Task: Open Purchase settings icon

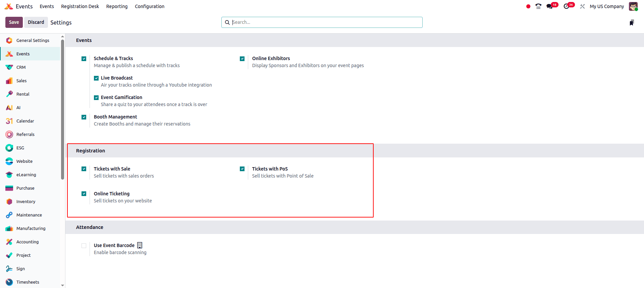Action: point(9,188)
